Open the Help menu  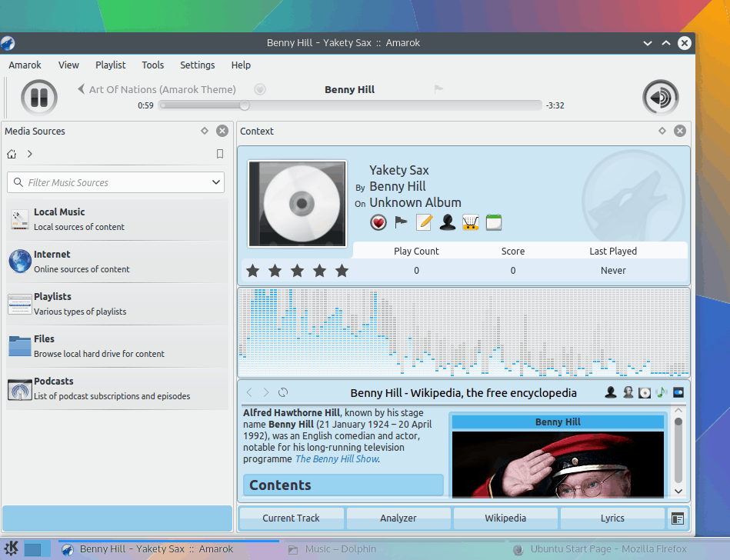pyautogui.click(x=241, y=65)
